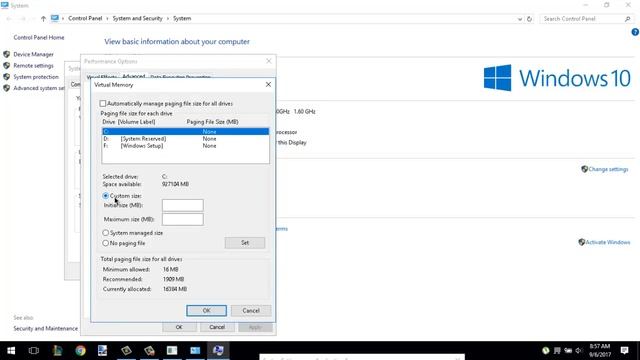Open System protection link

pyautogui.click(x=36, y=77)
